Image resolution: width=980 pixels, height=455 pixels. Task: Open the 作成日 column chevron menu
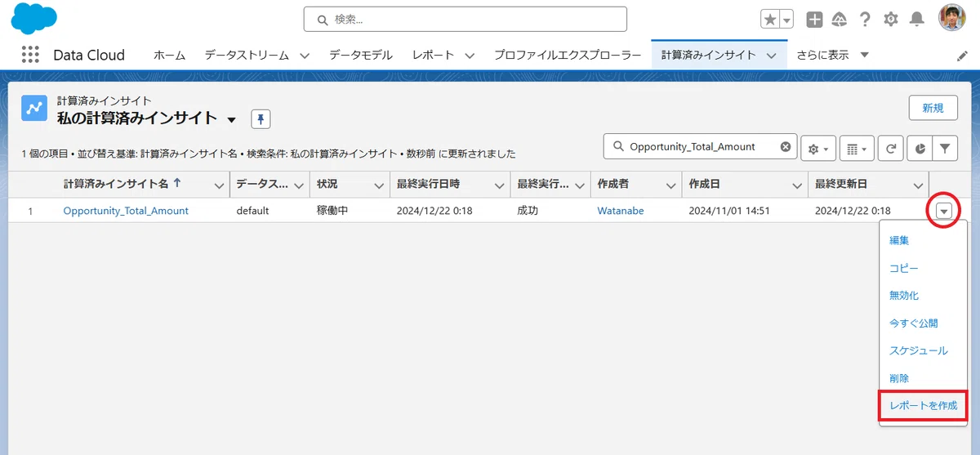point(796,185)
